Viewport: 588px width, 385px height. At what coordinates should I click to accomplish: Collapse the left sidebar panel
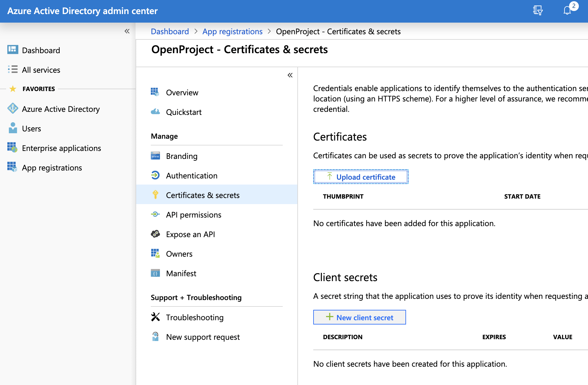pos(127,31)
